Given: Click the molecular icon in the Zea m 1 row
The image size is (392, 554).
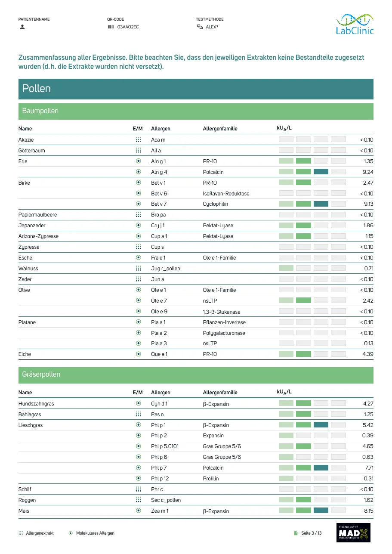Looking at the screenshot, I should [138, 511].
